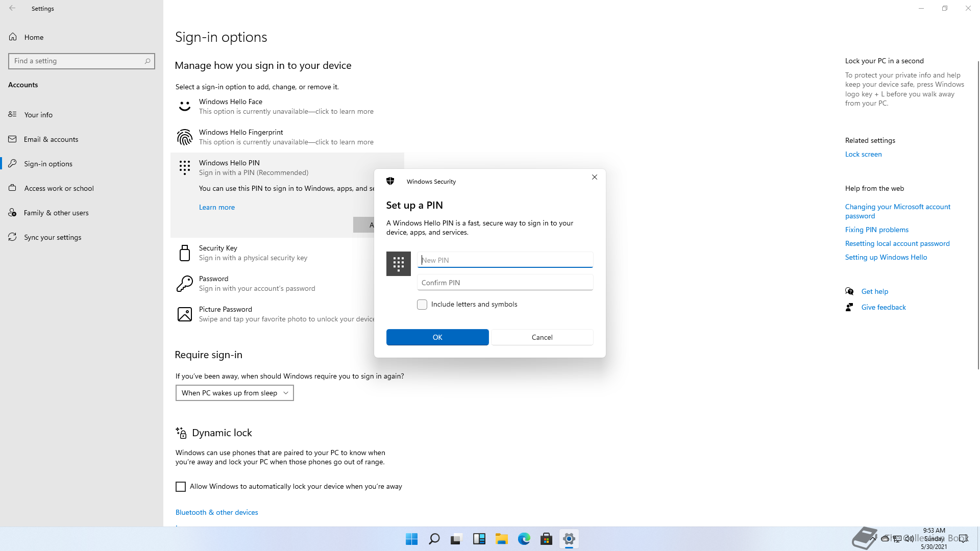Open Setting up Windows Hello link
This screenshot has width=980, height=551.
(886, 257)
